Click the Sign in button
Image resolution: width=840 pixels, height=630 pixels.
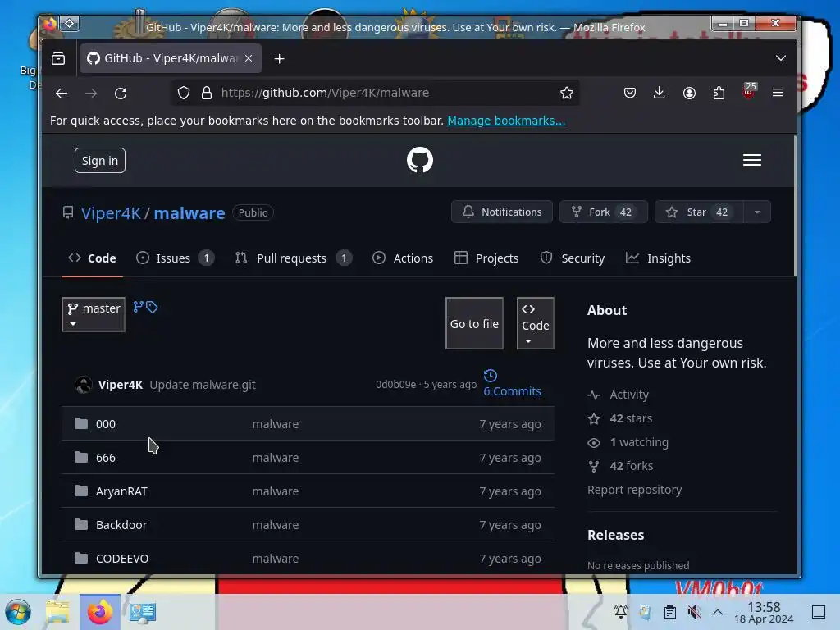pos(99,160)
